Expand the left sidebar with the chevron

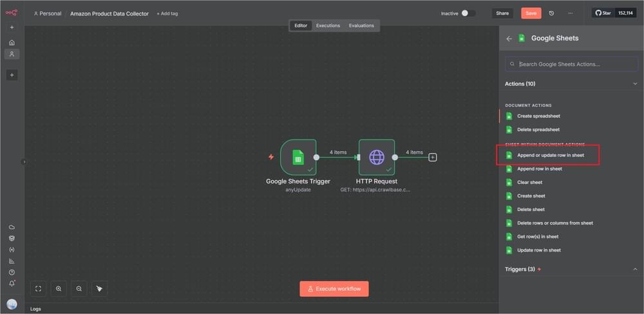click(x=24, y=162)
